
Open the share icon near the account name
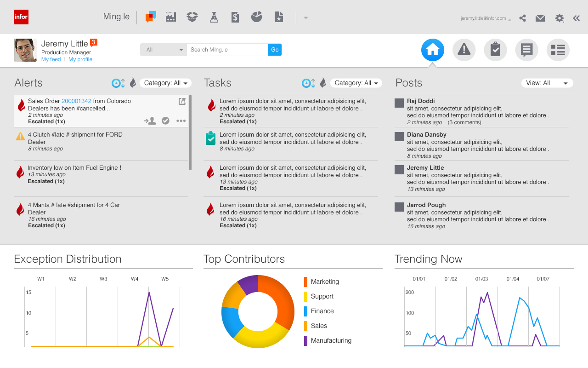pos(522,18)
